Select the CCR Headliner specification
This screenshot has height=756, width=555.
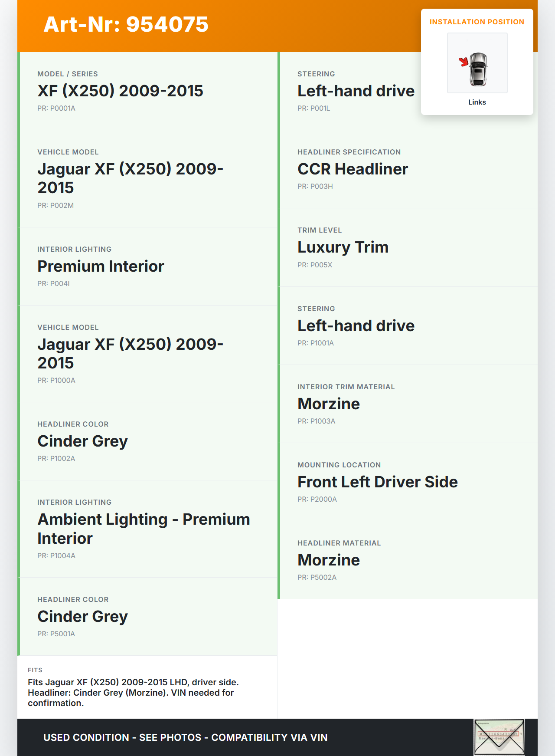(353, 169)
